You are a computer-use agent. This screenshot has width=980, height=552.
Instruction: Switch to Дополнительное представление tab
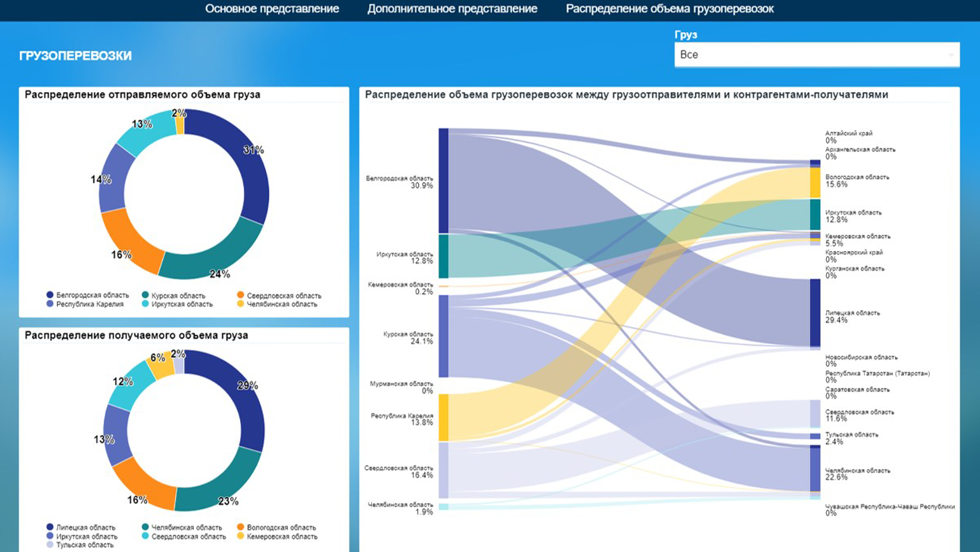tap(452, 9)
